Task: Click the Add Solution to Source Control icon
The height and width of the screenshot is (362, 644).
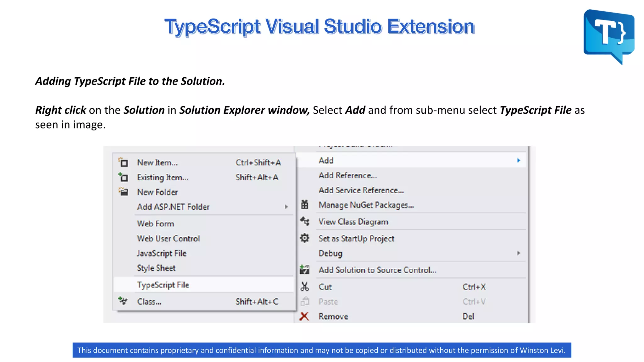Action: pyautogui.click(x=304, y=270)
